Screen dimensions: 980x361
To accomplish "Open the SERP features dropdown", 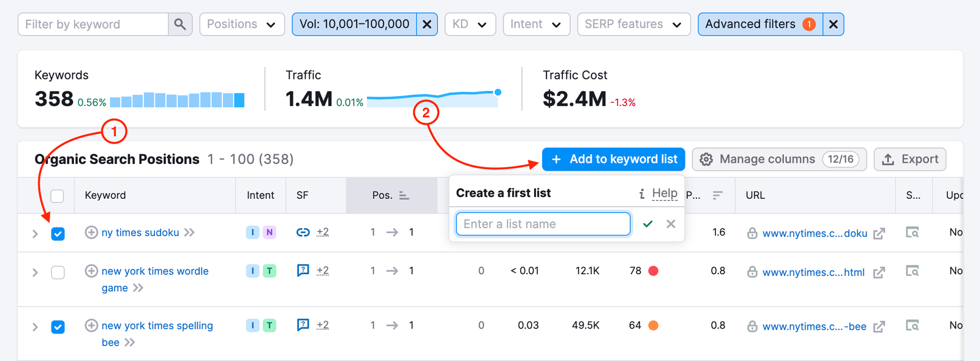I will (634, 24).
